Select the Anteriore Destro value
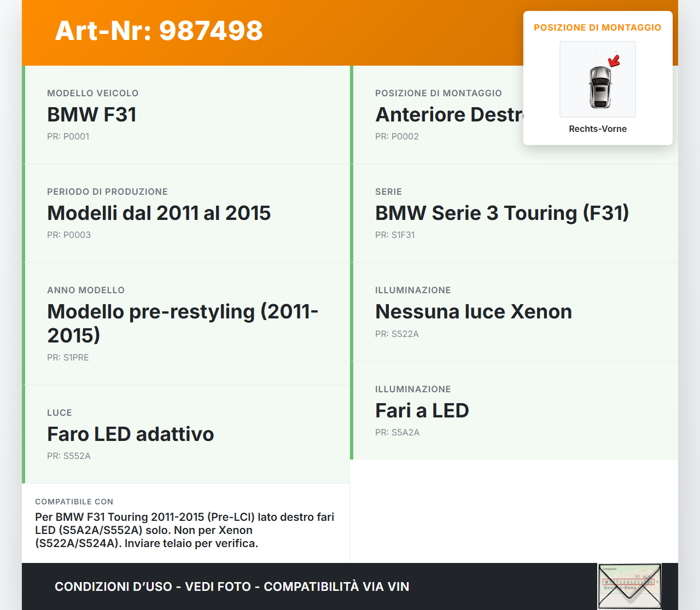The image size is (700, 610). [x=449, y=114]
